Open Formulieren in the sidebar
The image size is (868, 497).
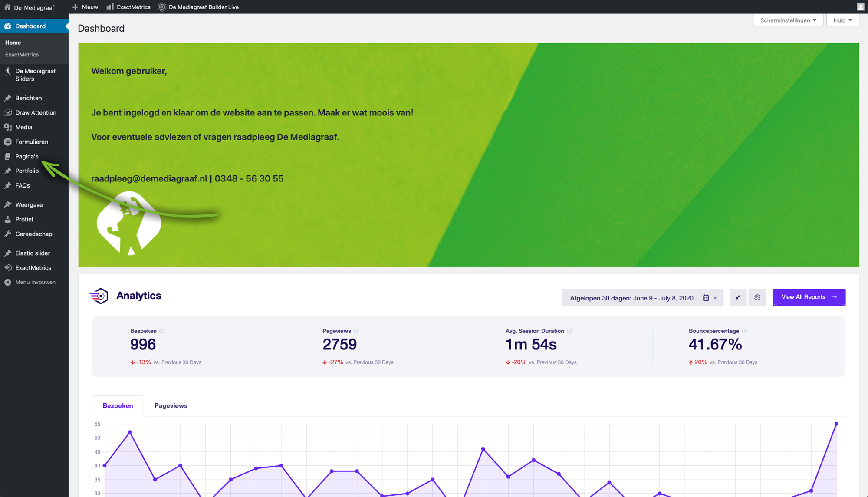tap(31, 142)
